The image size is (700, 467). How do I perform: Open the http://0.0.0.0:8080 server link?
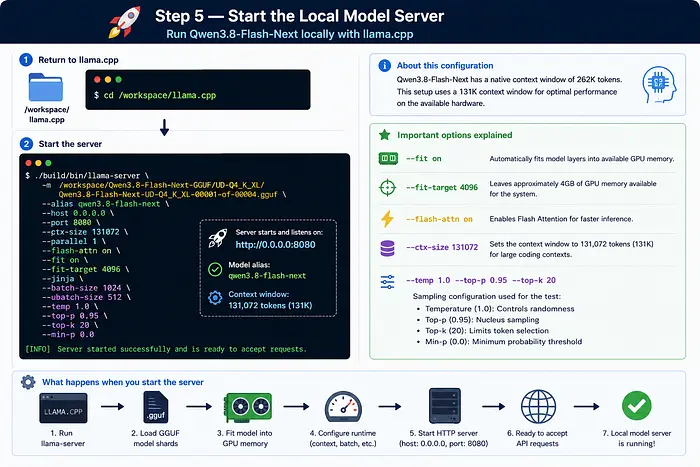[x=275, y=245]
